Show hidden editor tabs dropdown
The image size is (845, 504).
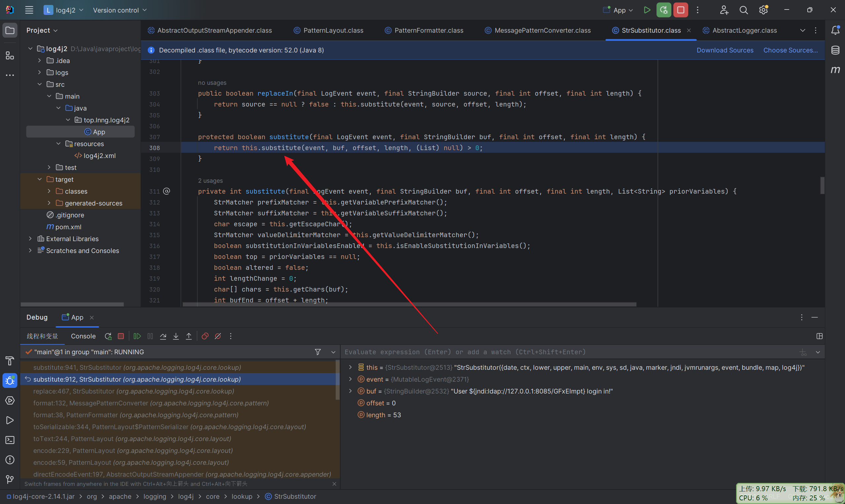click(x=802, y=30)
